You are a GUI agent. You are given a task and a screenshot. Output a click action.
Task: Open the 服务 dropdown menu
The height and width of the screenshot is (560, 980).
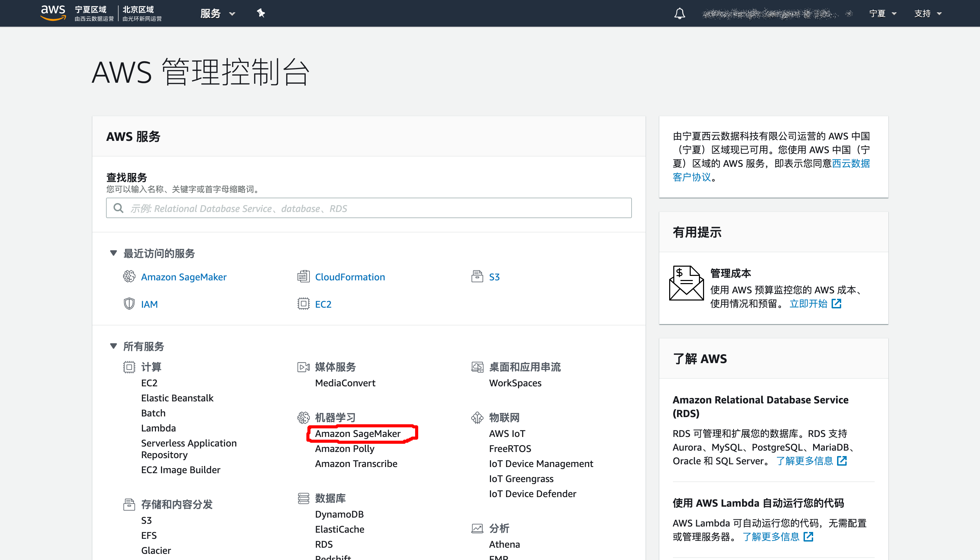[218, 13]
